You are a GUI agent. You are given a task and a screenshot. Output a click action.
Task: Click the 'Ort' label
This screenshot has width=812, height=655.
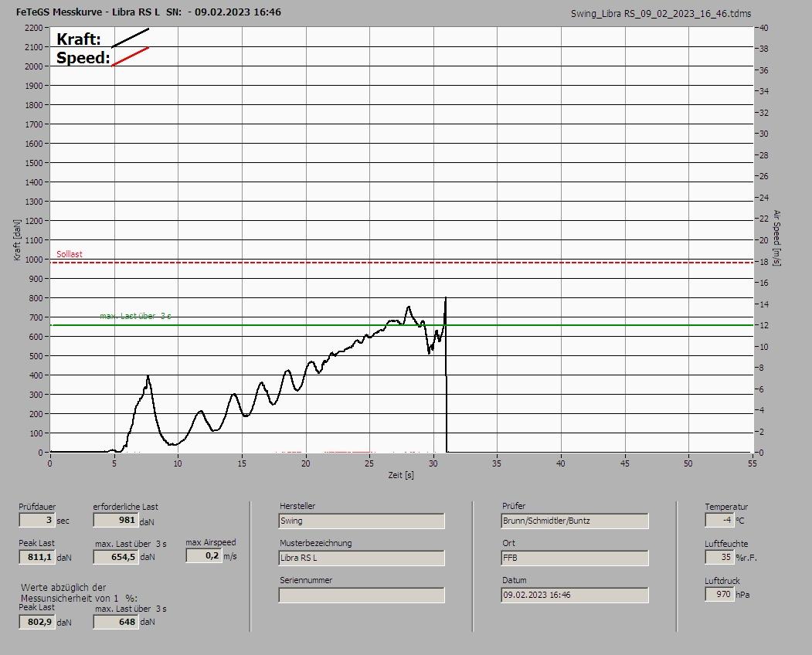[x=508, y=543]
